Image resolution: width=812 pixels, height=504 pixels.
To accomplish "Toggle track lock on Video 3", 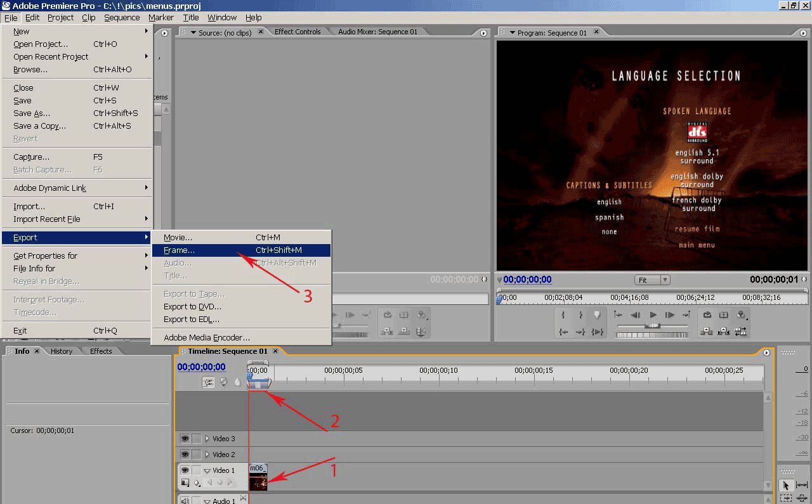I will pos(197,439).
